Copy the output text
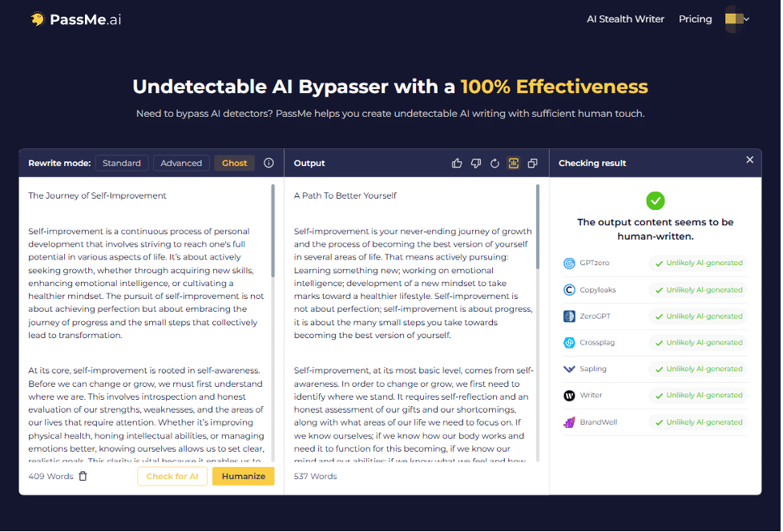783x532 pixels. 532,163
